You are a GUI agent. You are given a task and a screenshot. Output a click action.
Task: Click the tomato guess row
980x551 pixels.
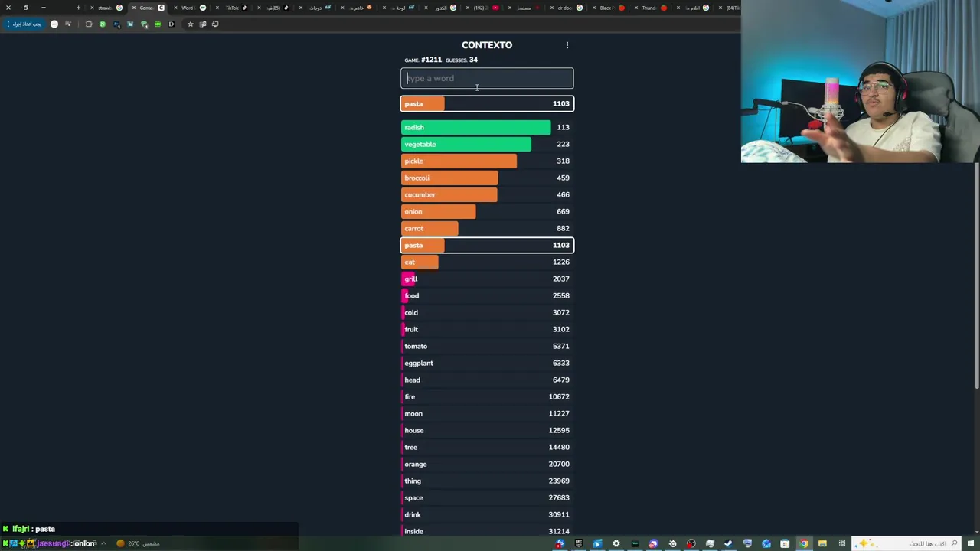pyautogui.click(x=487, y=346)
